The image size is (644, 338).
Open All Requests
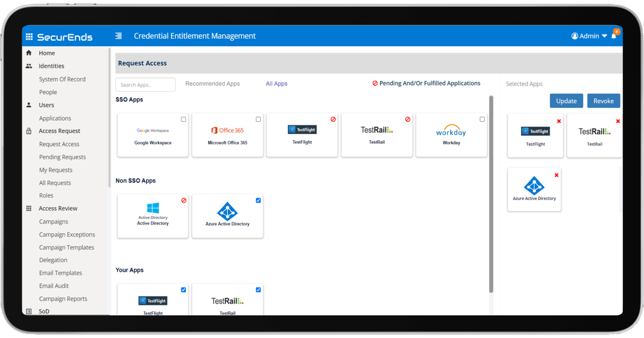click(55, 183)
